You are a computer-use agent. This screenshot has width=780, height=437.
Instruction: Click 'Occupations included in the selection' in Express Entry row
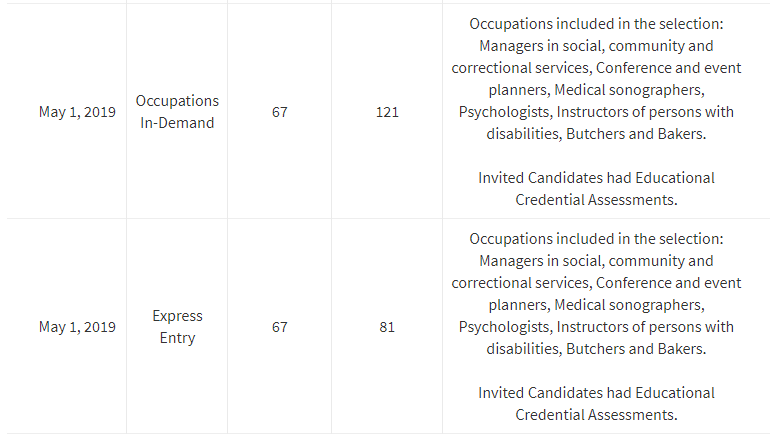(596, 239)
